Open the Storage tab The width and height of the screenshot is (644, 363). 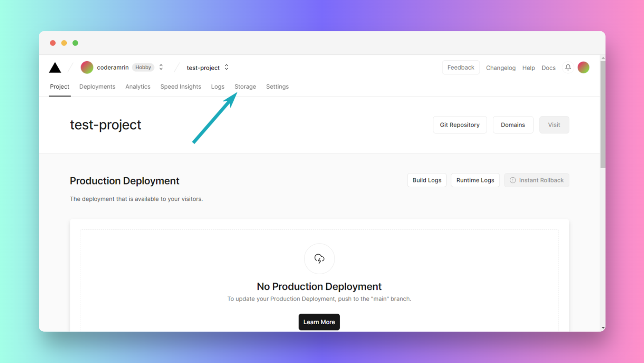245,86
